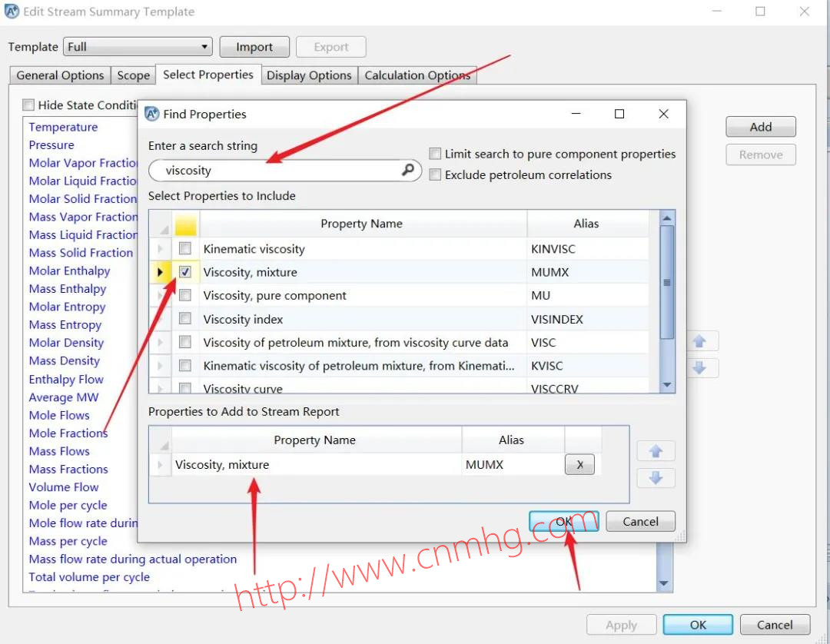Open the Select Properties tab
This screenshot has height=644, width=830.
pos(208,75)
